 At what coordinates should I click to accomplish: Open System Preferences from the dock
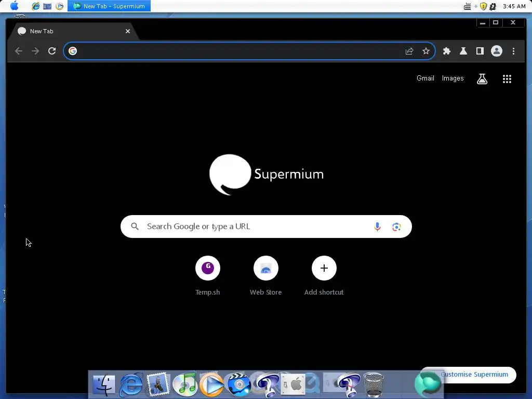point(293,385)
